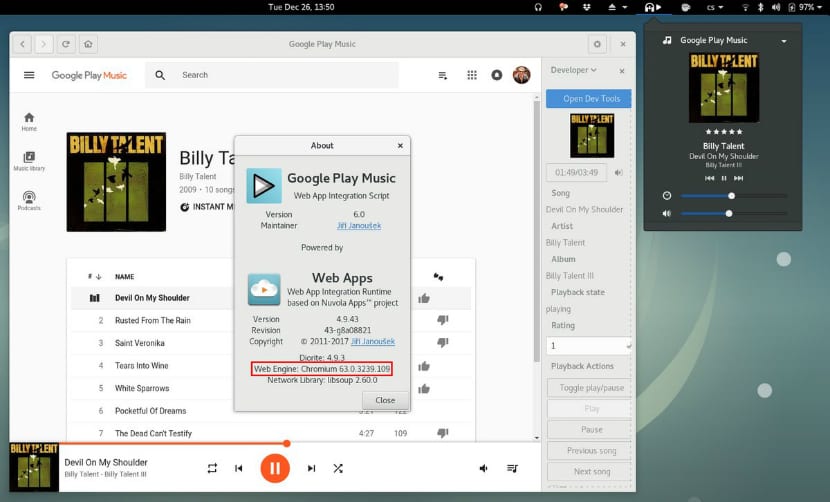Open volume control in player bar

483,468
